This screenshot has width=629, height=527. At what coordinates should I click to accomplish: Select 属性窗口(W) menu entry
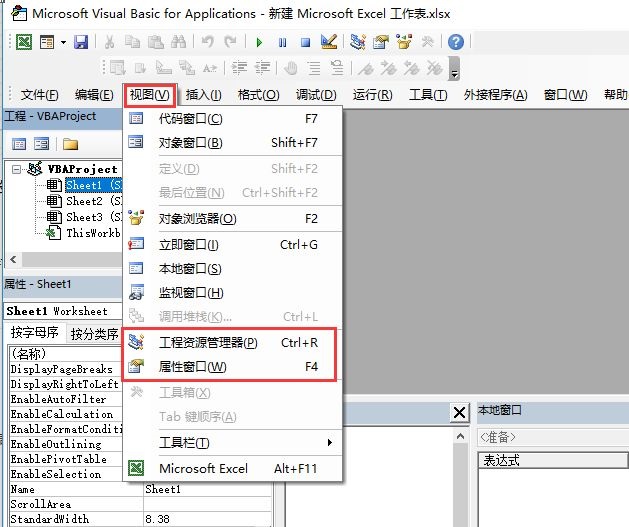233,367
